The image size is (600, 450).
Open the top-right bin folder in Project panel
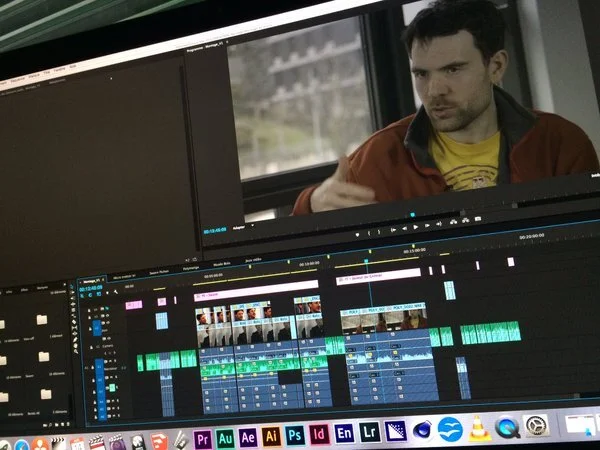pos(42,320)
